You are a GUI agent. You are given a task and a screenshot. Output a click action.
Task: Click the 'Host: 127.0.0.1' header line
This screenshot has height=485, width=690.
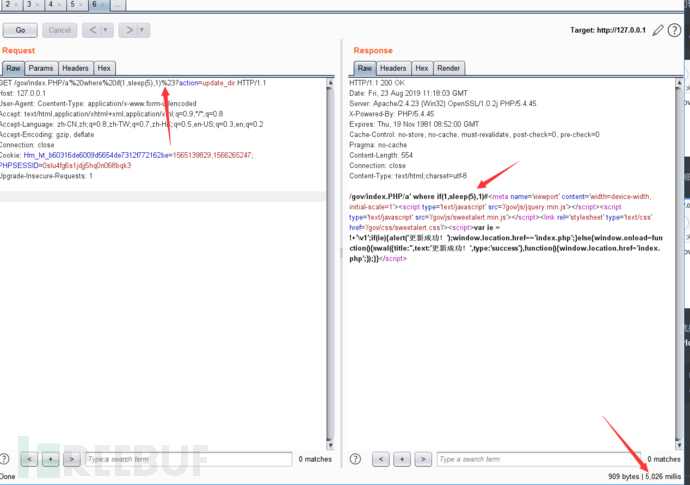point(23,93)
